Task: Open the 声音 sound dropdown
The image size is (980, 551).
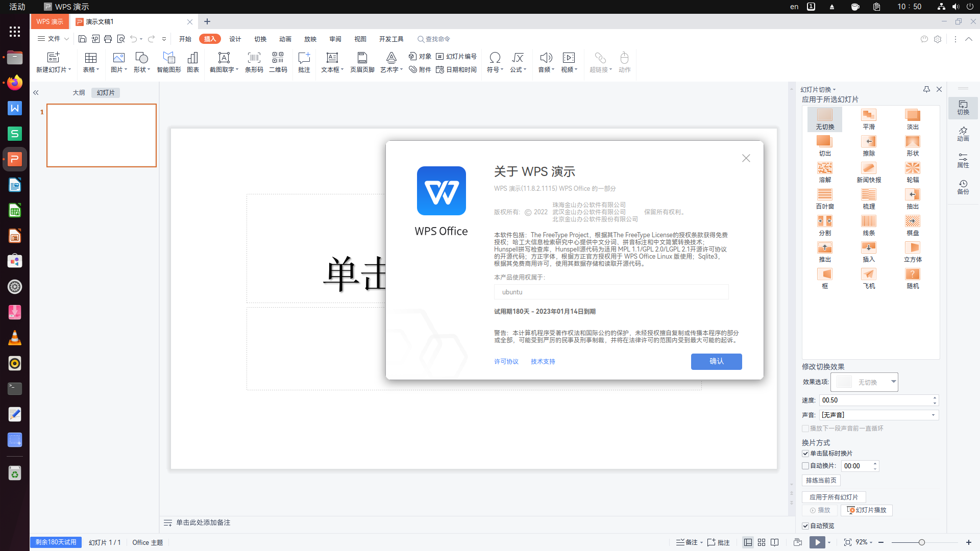Action: (x=879, y=415)
